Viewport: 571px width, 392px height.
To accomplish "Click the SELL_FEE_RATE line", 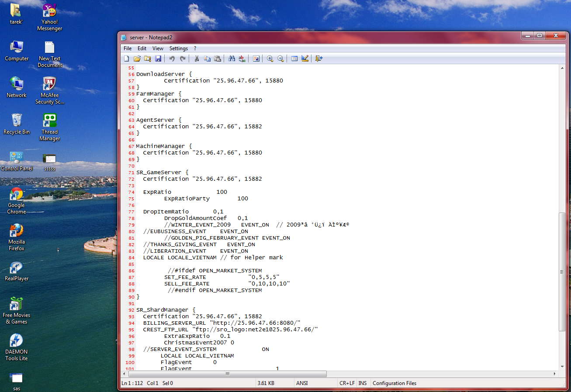I will [x=227, y=284].
